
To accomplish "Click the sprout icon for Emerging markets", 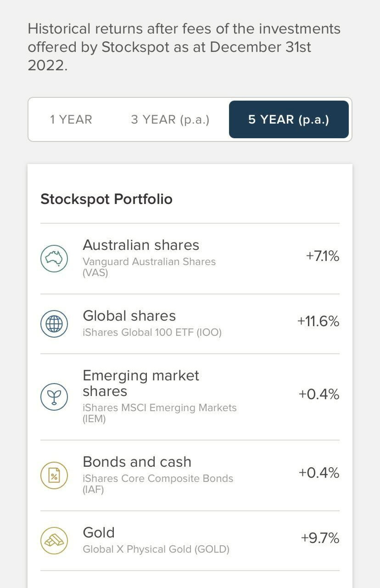I will [54, 397].
